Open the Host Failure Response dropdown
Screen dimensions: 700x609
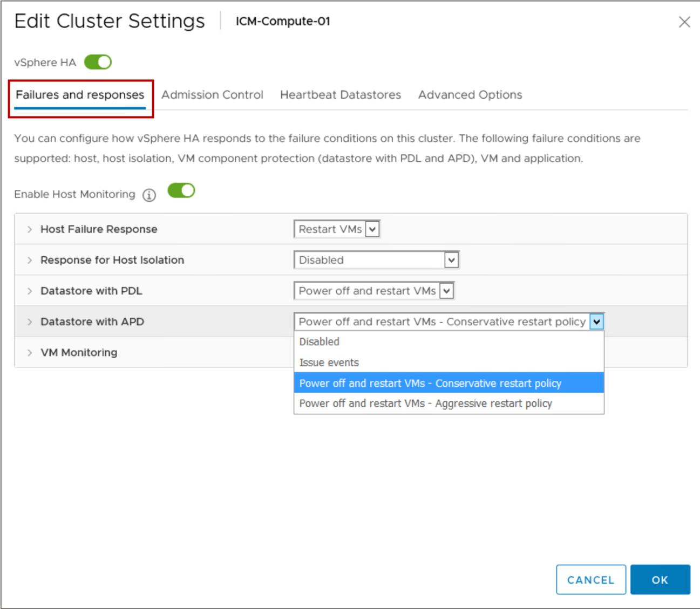pos(337,229)
